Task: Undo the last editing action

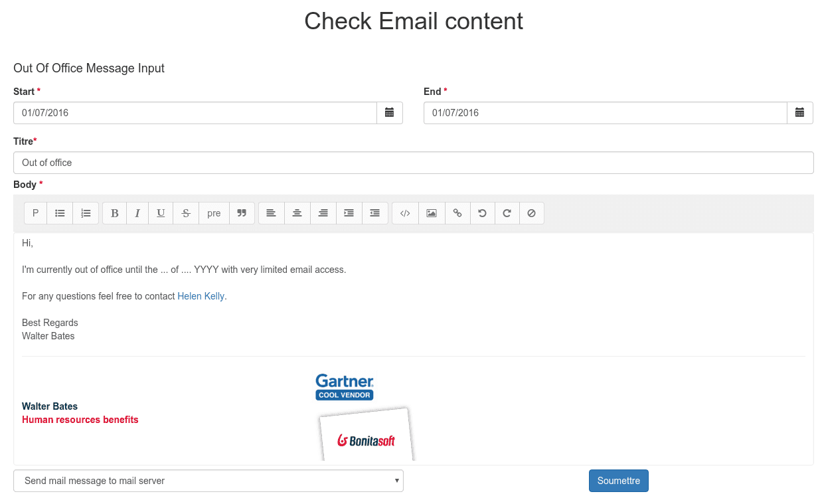Action: point(482,212)
